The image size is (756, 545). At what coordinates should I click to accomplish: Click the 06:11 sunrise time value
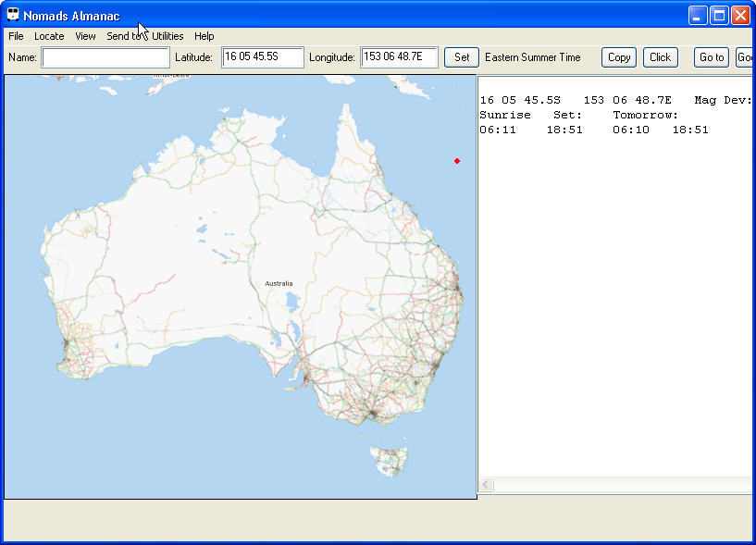pyautogui.click(x=498, y=130)
